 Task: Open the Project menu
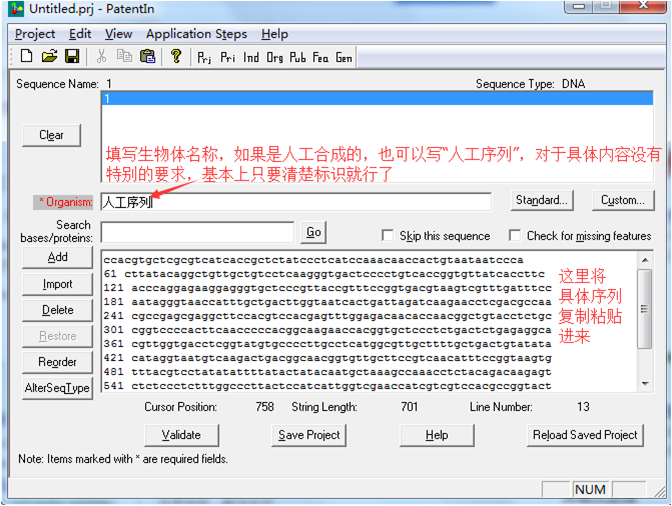[35, 34]
